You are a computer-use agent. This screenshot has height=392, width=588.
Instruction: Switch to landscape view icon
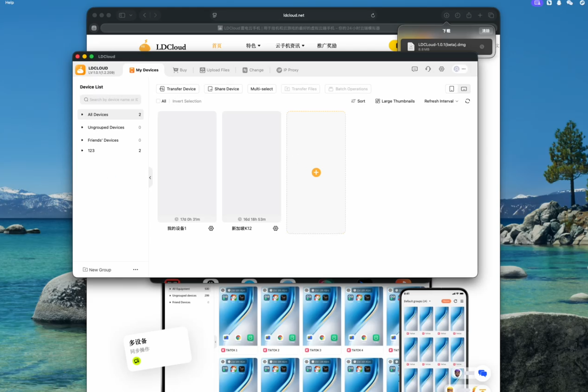click(463, 89)
